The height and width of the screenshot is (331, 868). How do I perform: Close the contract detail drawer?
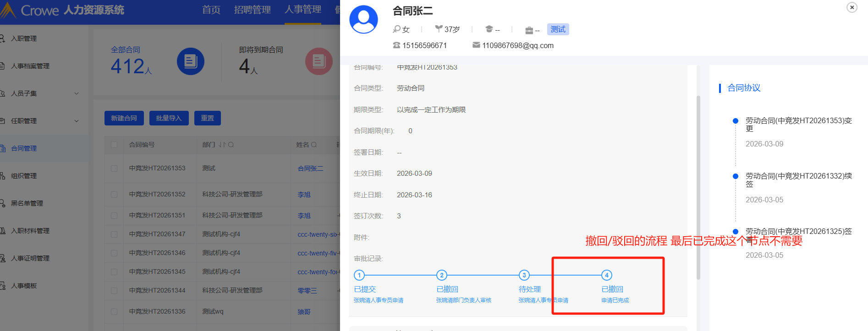point(852,7)
